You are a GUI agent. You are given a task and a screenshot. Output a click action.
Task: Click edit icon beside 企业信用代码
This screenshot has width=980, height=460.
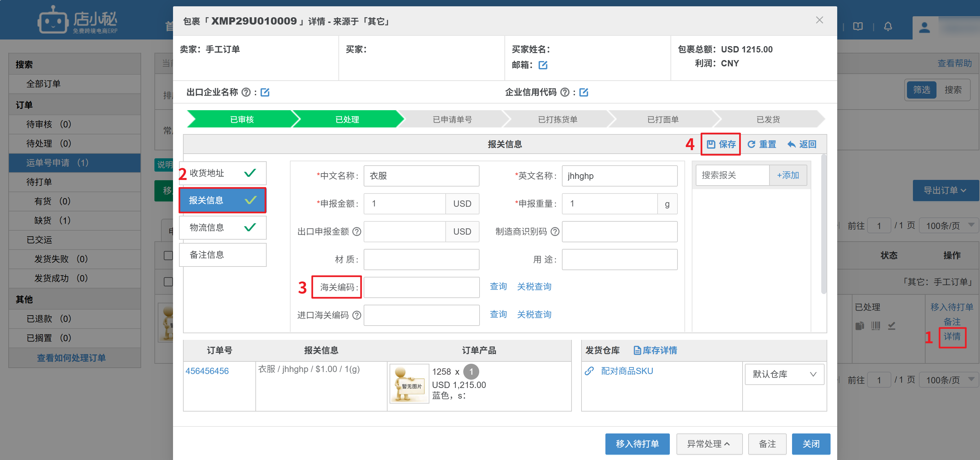tap(583, 92)
